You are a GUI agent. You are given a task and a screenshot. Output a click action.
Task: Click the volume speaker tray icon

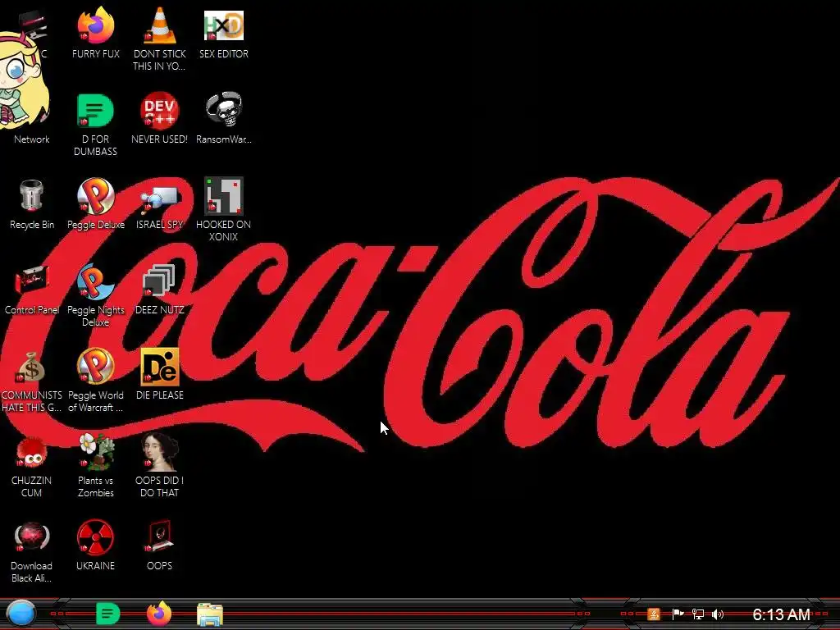718,614
